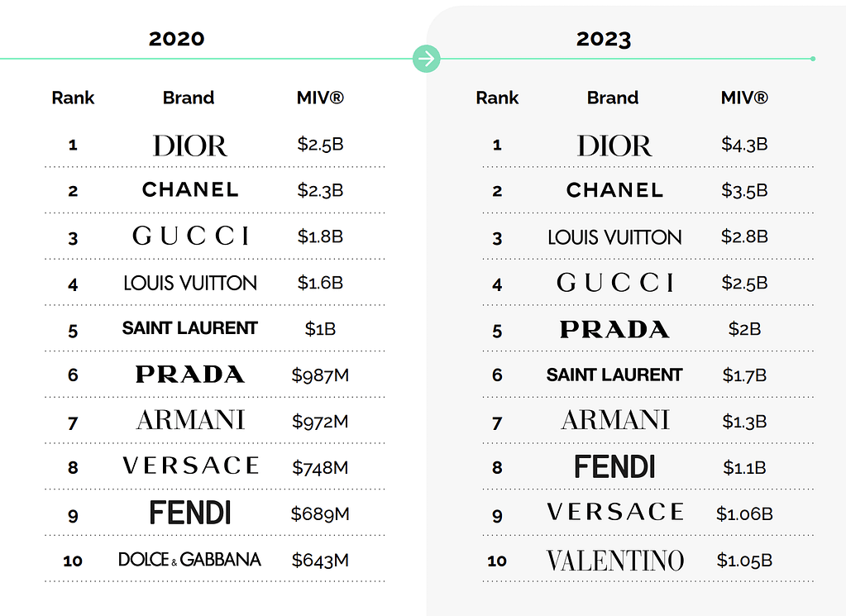
Task: Click the Brand column header in 2023 table
Action: coord(613,98)
